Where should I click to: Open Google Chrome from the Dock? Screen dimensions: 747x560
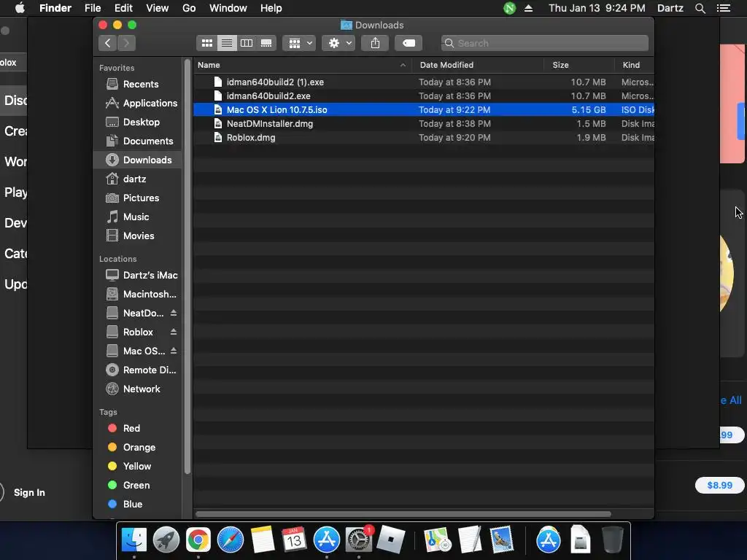(198, 540)
